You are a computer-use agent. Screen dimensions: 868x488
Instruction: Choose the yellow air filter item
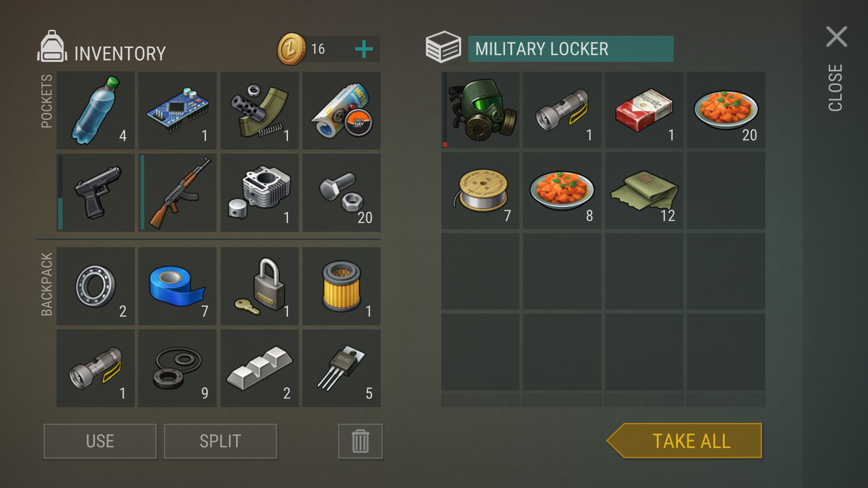click(x=341, y=286)
